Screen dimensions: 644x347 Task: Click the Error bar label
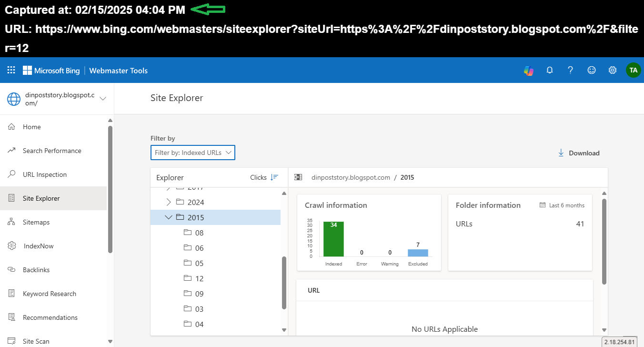pyautogui.click(x=362, y=264)
